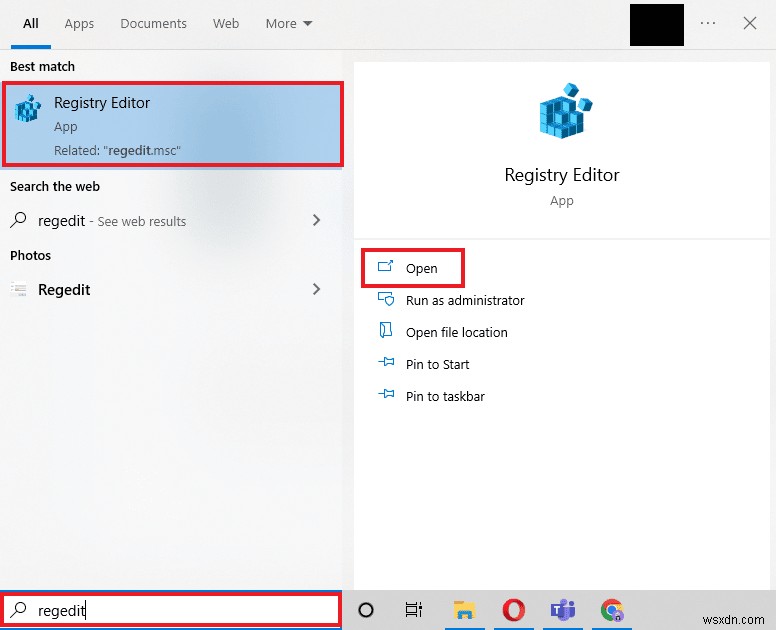This screenshot has width=776, height=630.
Task: Click the shield icon for Run as administrator
Action: [x=386, y=299]
